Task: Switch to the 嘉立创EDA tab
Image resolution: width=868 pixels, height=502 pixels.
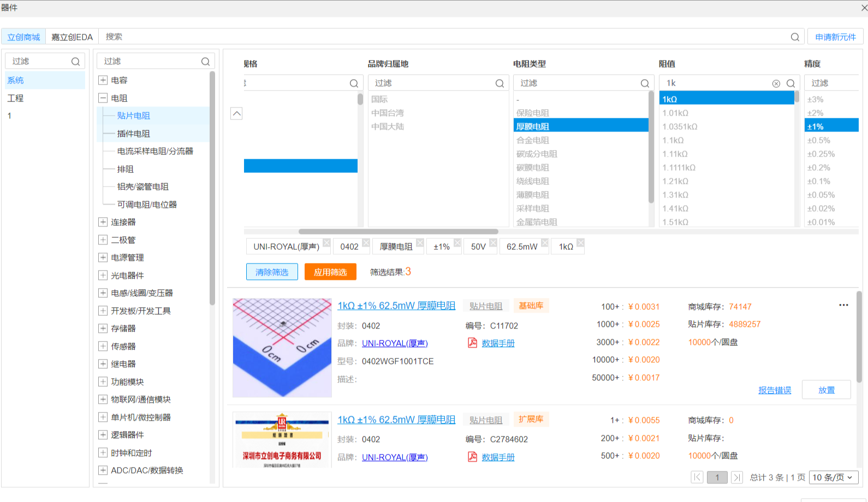Action: pyautogui.click(x=72, y=37)
